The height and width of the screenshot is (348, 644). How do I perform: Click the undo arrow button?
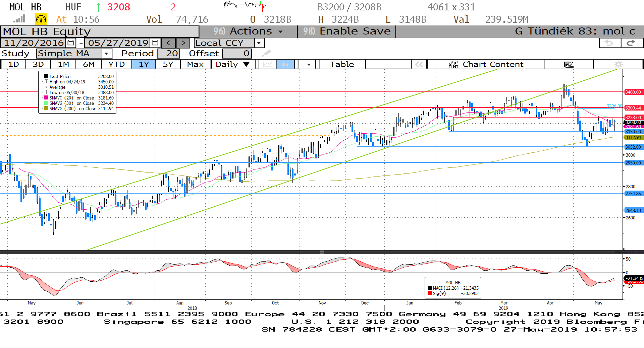[610, 43]
